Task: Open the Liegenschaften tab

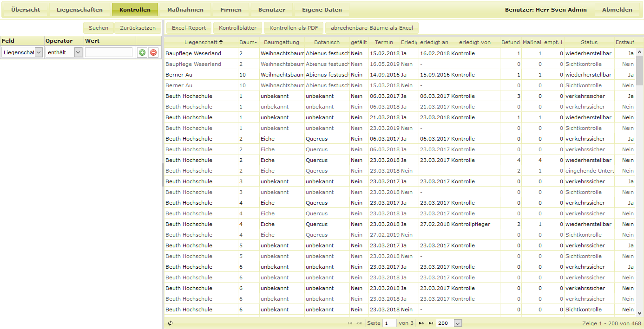Action: point(79,10)
